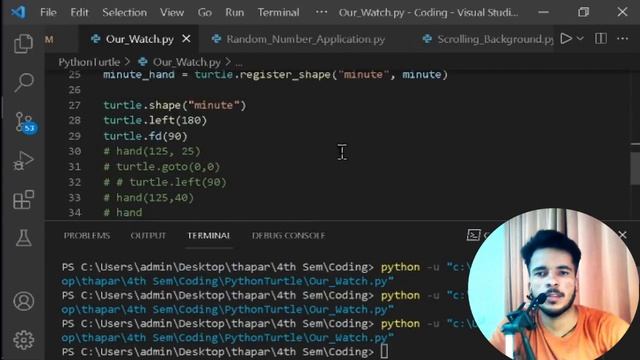Click line number 30 in the gutter

(x=74, y=151)
